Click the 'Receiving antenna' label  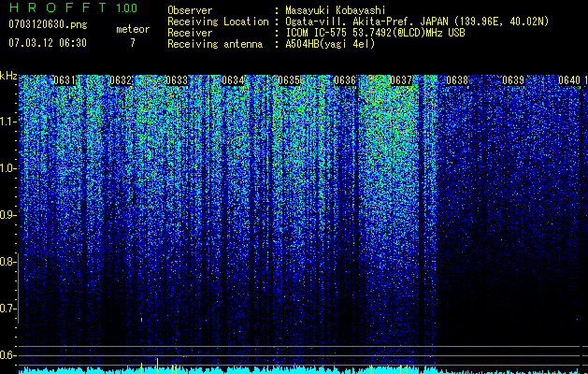(215, 44)
